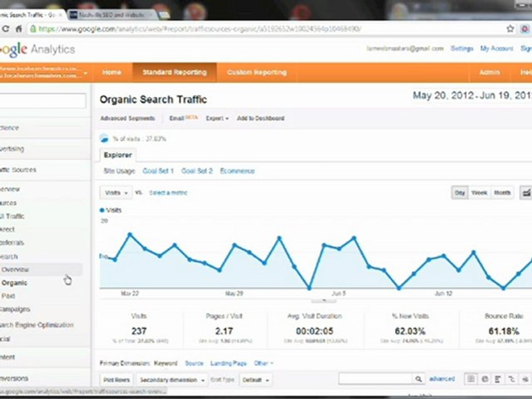Image resolution: width=532 pixels, height=399 pixels.
Task: Open the Export dropdown
Action: 217,119
